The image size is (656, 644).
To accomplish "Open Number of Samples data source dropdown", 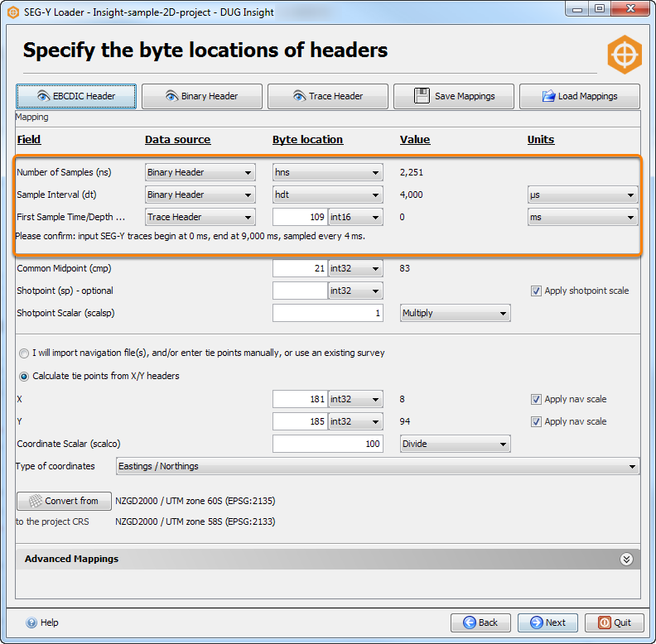I will click(200, 172).
